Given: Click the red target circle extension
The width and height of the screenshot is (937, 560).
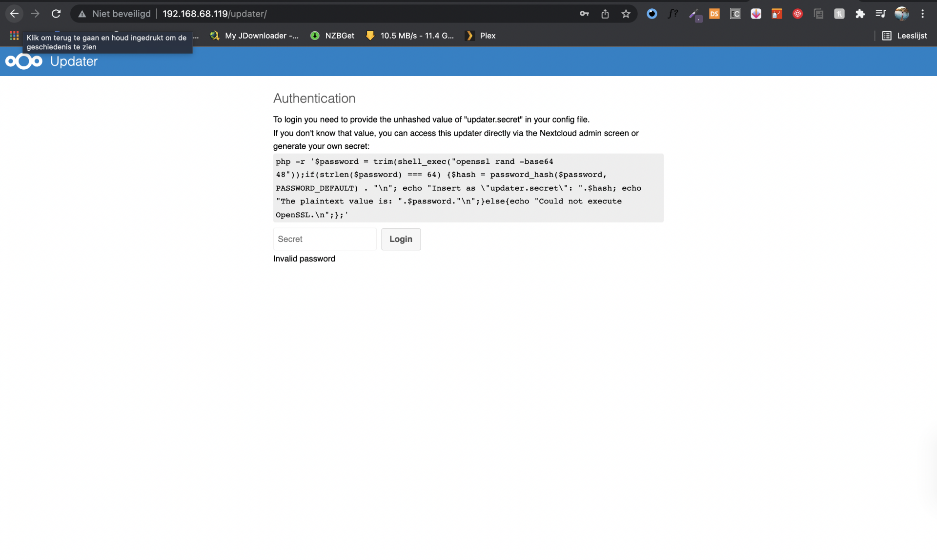Looking at the screenshot, I should coord(798,14).
